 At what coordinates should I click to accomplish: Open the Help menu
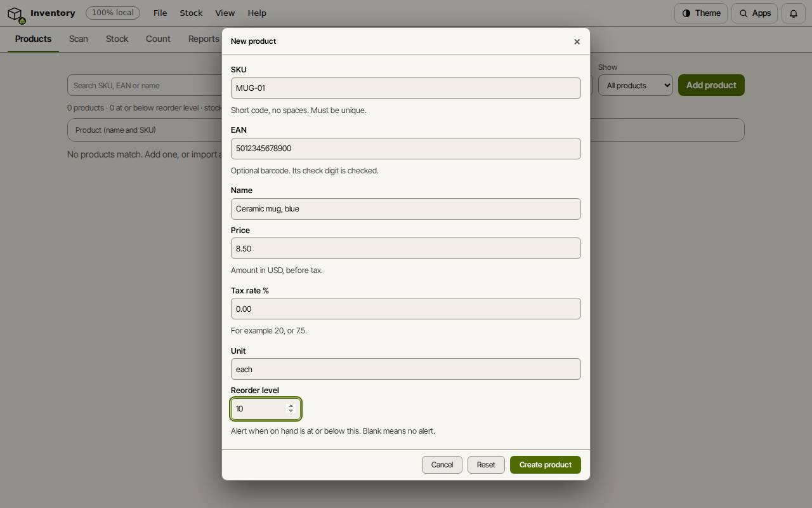coord(257,13)
